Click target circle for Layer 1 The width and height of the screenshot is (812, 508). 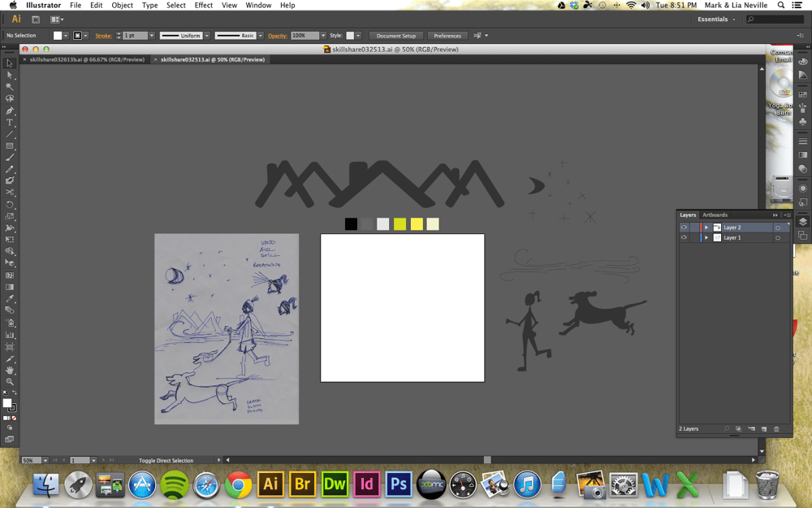tap(777, 237)
